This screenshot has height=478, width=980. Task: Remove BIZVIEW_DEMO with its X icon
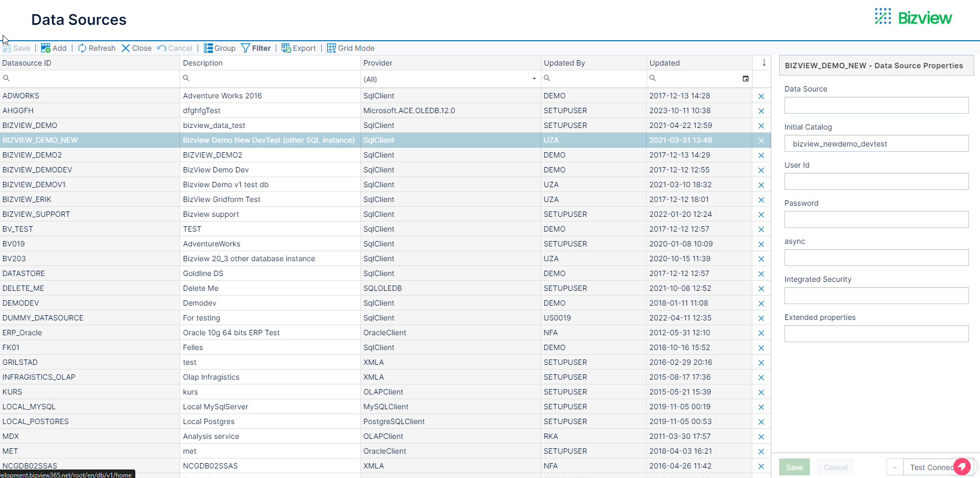coord(761,126)
